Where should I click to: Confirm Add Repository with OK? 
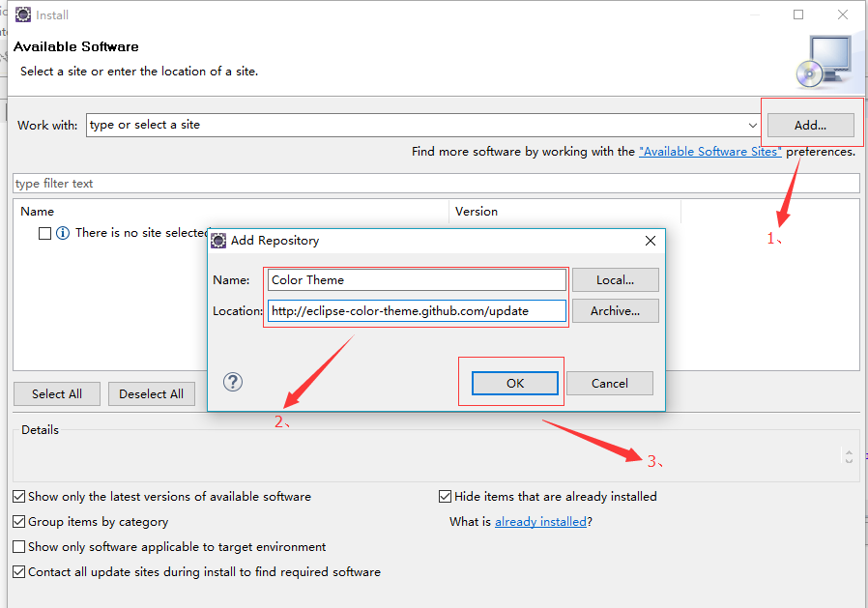(515, 383)
